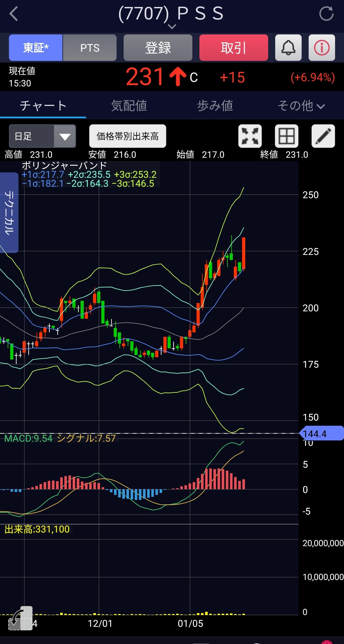Screen dimensions: 344x644
Task: Open the テクニカル side panel
Action: tap(9, 213)
